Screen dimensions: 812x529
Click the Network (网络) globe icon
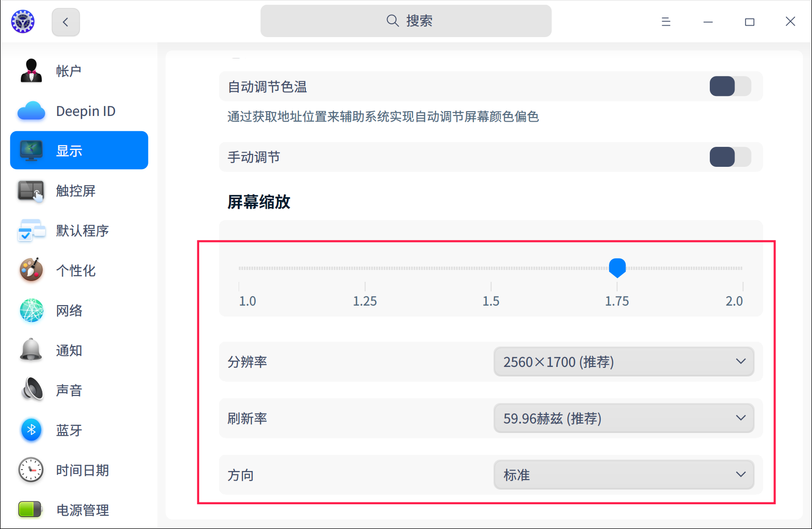[31, 310]
